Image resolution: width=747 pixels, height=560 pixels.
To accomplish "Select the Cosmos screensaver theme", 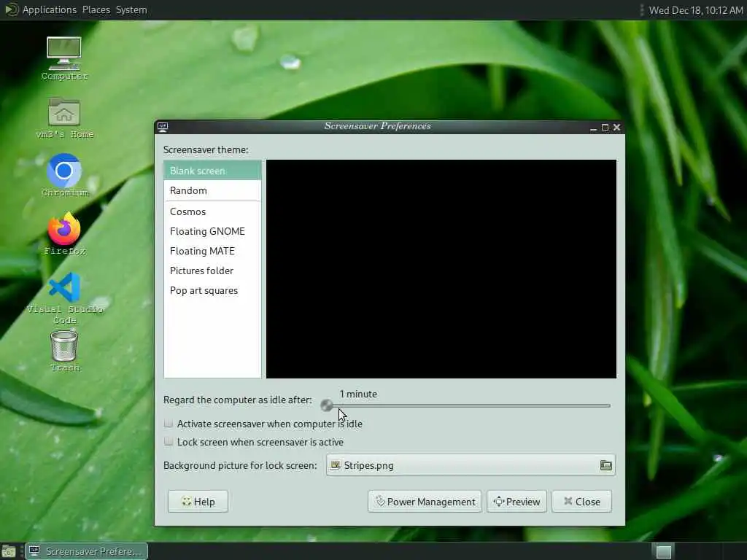I will (212, 211).
